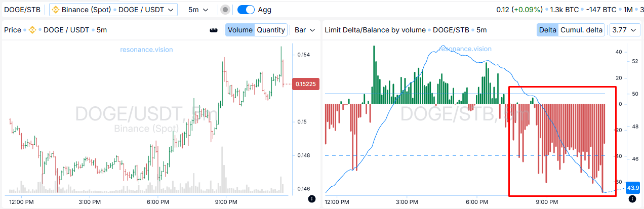644x209 pixels.
Task: Click the Binance logo in exchange selector
Action: pyautogui.click(x=56, y=10)
